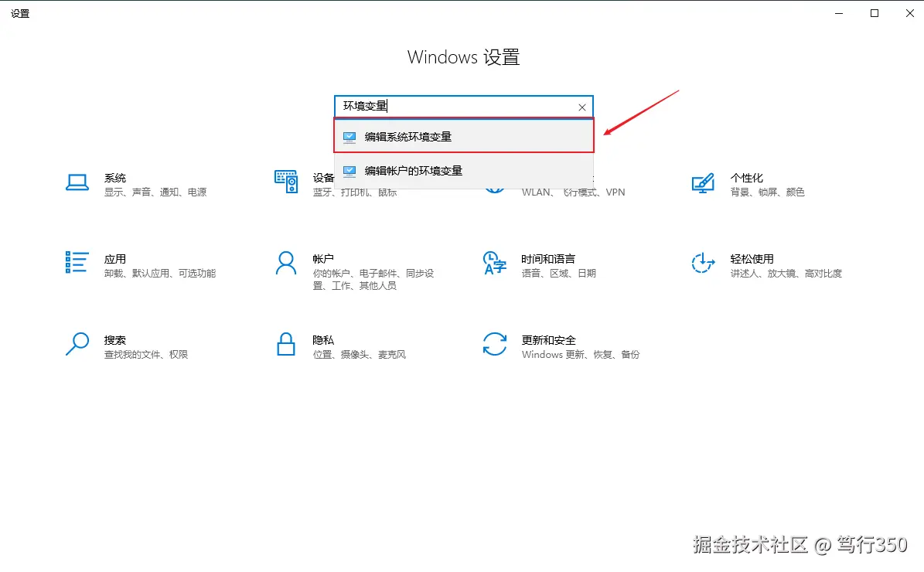924x572 pixels.
Task: Open the 搜索 magnifier icon
Action: tap(77, 344)
